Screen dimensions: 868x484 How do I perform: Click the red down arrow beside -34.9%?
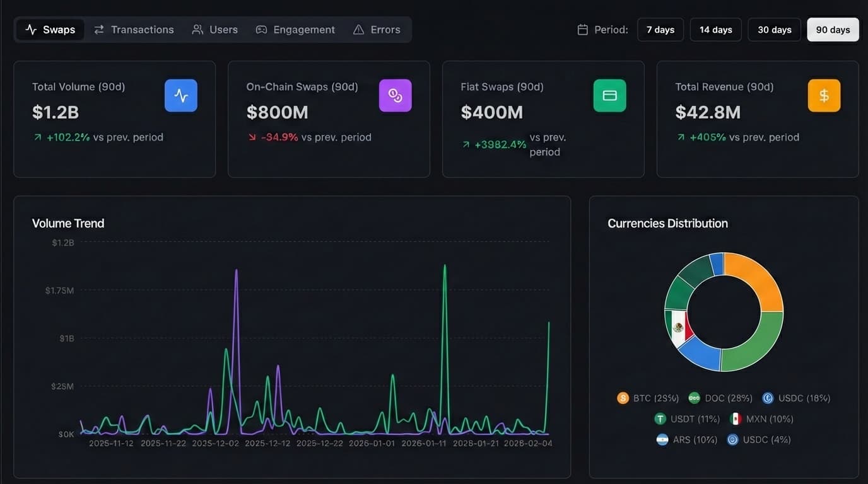tap(252, 137)
